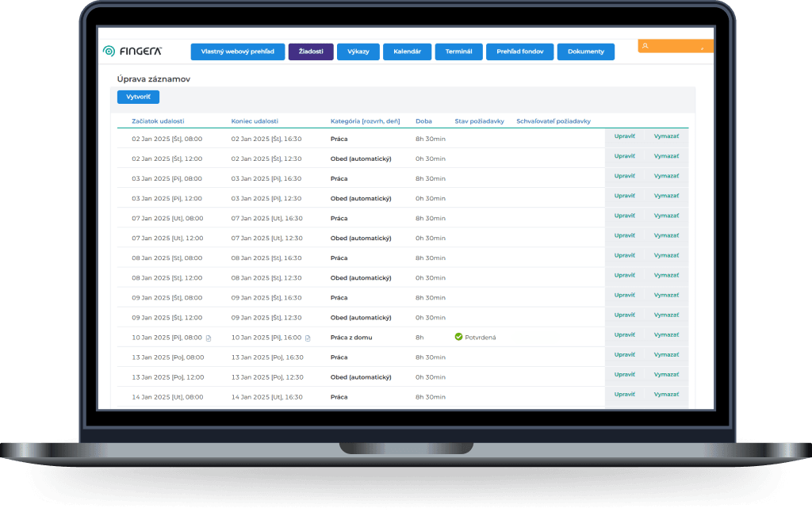Open the Prehľad fondov tab

(519, 52)
